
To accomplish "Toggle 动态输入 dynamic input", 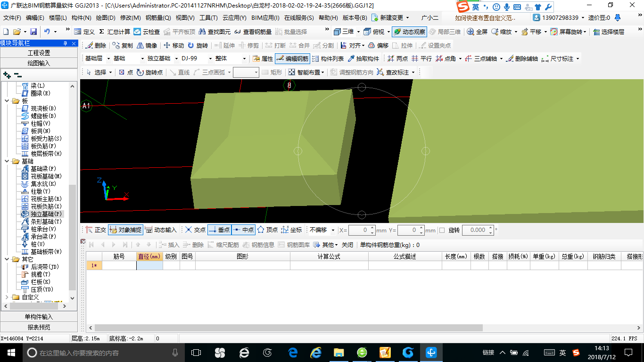I will click(x=161, y=230).
